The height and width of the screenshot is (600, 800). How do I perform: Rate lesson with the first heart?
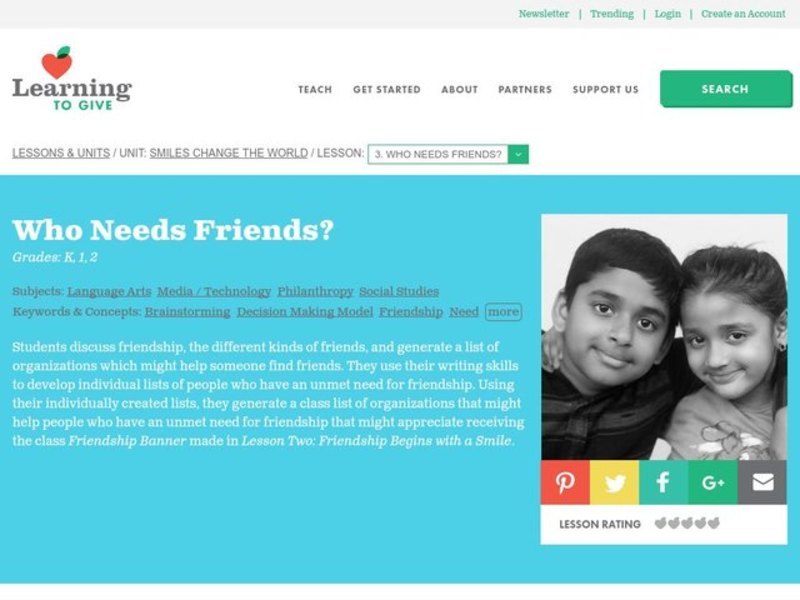point(660,523)
